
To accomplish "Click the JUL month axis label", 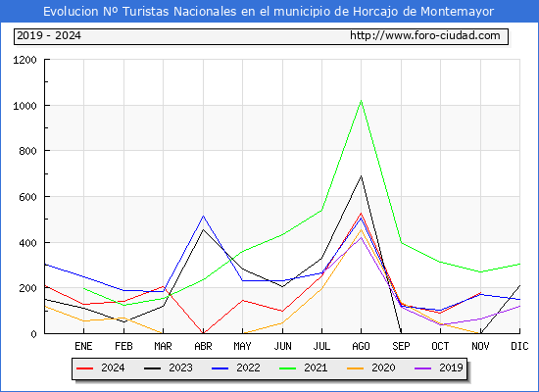I will pyautogui.click(x=321, y=346).
